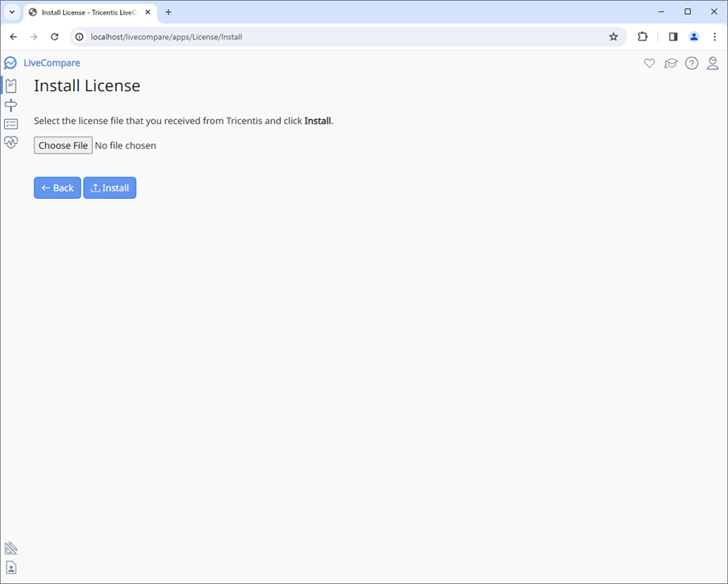The width and height of the screenshot is (728, 584).
Task: Click the document-profile icon at bottom left
Action: tap(12, 567)
